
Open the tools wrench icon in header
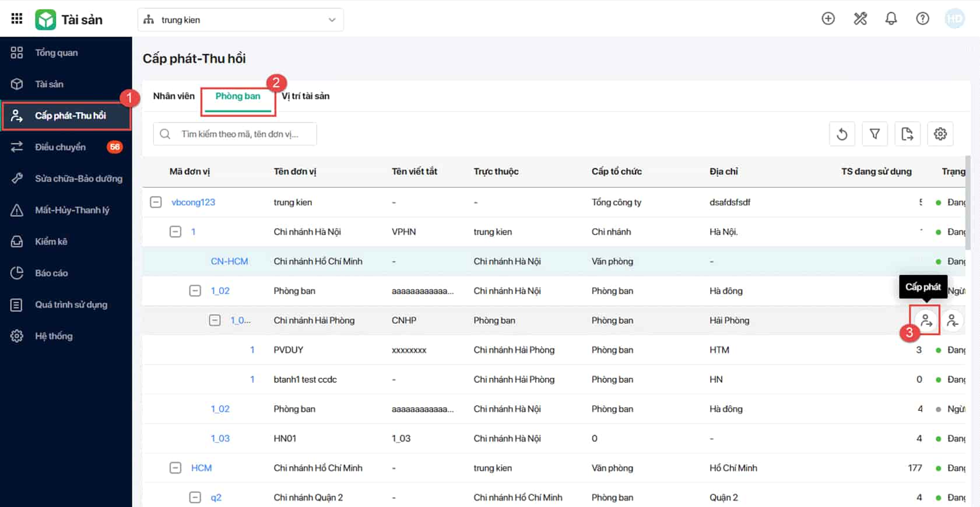(x=860, y=19)
